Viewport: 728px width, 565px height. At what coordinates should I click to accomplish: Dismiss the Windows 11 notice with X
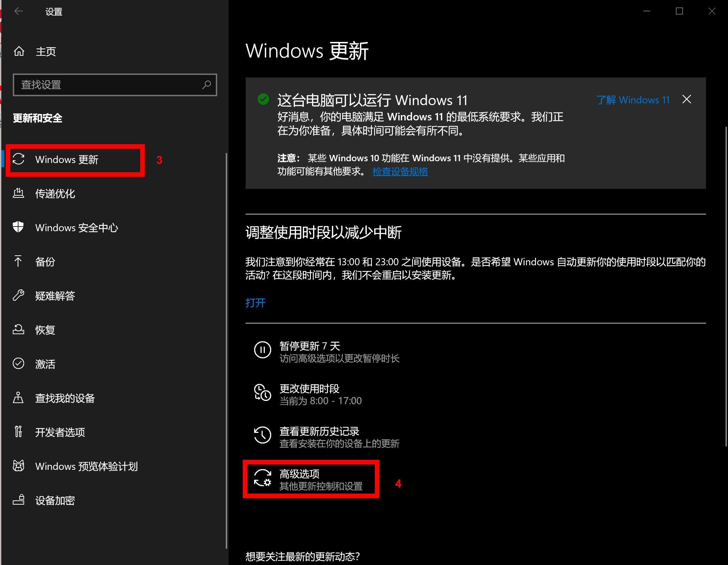click(687, 99)
